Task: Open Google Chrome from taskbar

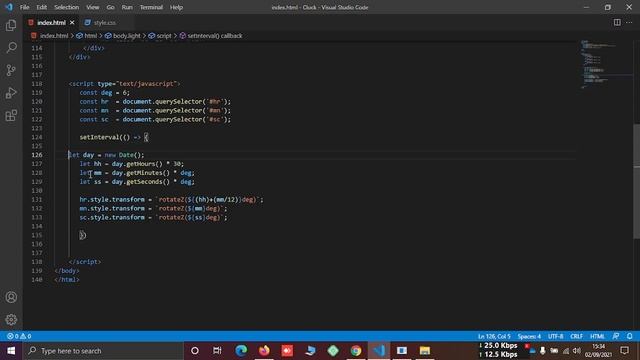Action: click(x=356, y=351)
